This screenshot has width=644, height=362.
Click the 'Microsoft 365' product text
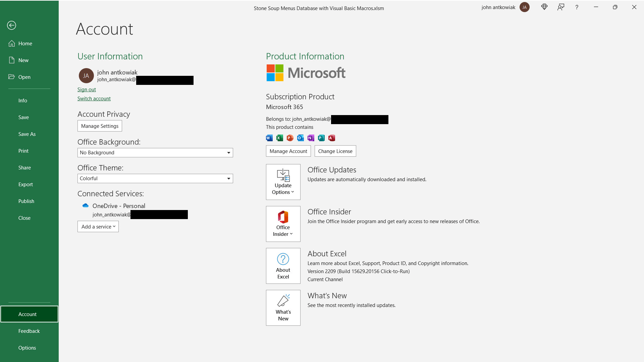point(284,107)
